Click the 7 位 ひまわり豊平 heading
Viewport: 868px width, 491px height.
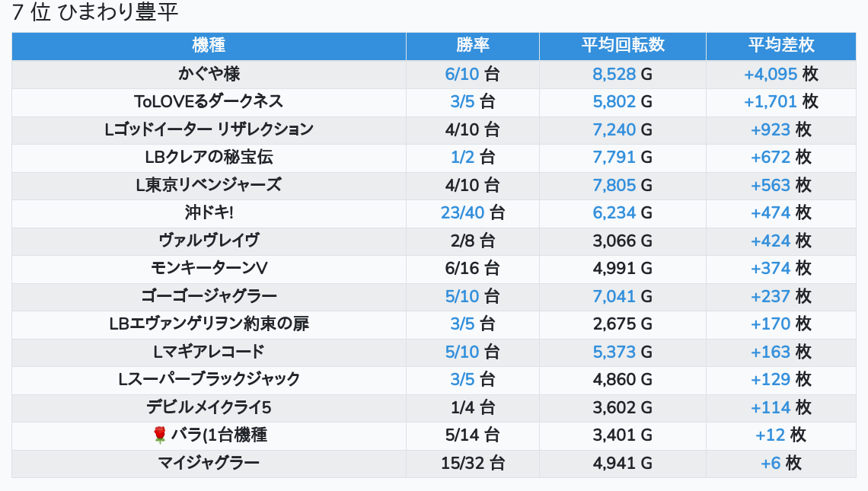95,13
